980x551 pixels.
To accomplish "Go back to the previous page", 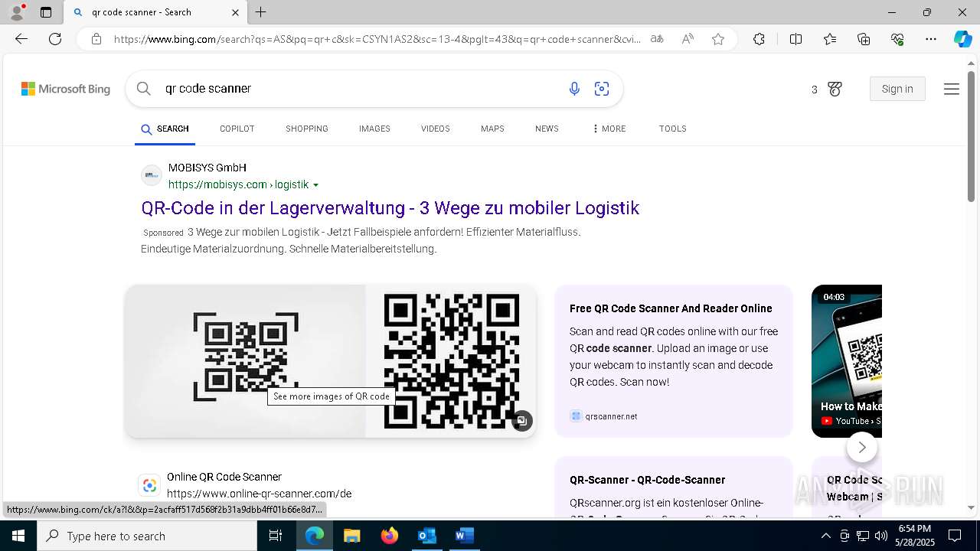I will 21,39.
